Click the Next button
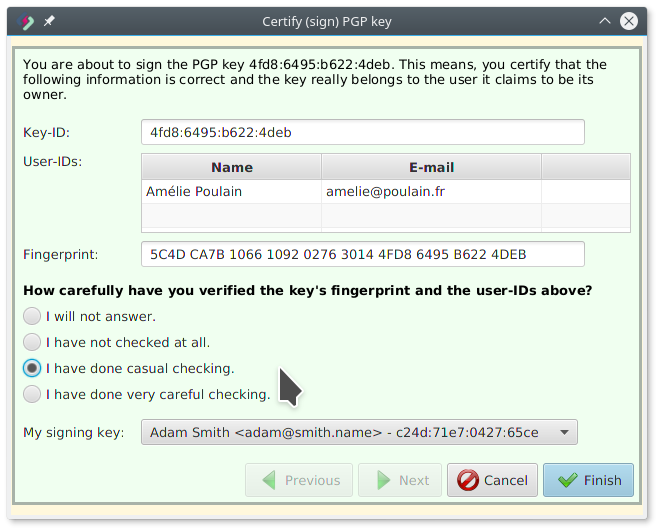Image resolution: width=660 pixels, height=532 pixels. pos(400,480)
